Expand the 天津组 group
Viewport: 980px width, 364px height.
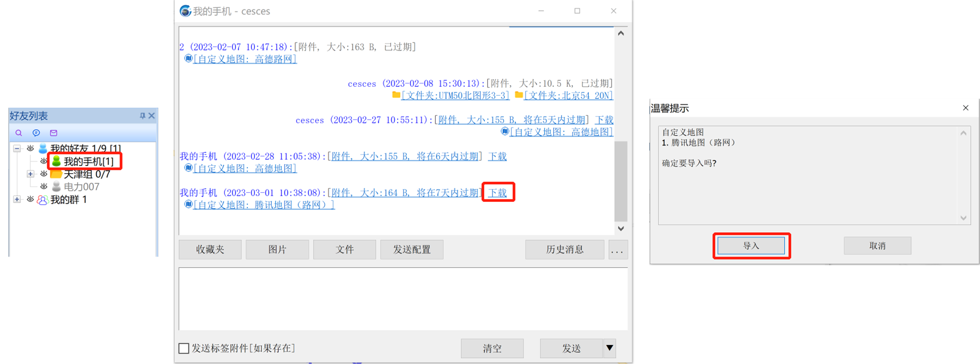coord(30,174)
